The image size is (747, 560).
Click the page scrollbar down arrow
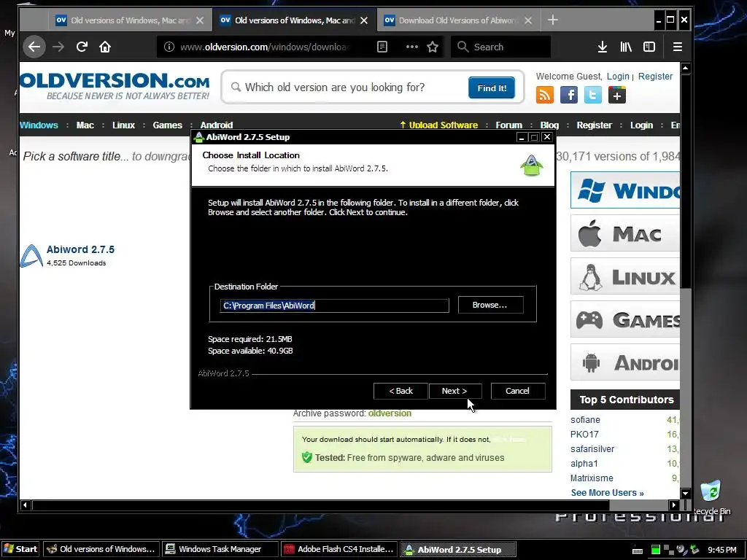point(686,494)
